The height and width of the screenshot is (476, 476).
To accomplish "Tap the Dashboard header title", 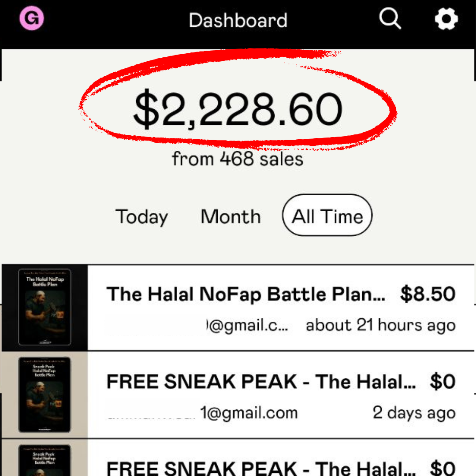I will (238, 20).
